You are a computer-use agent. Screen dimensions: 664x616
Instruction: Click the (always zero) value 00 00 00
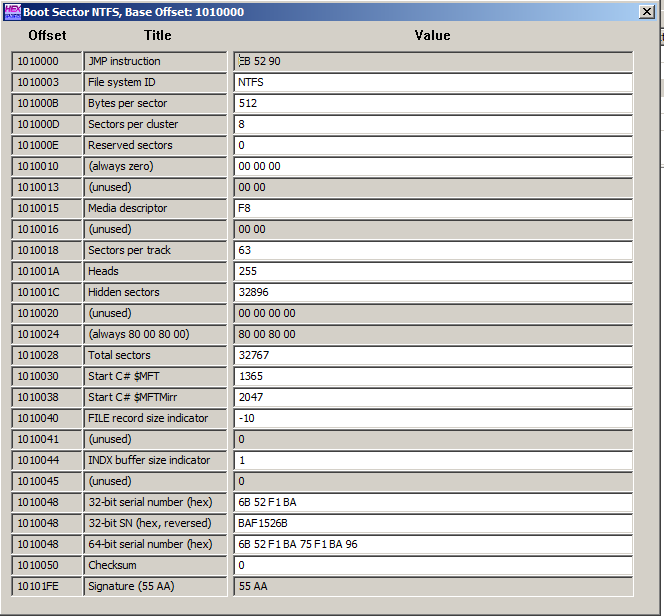click(433, 166)
